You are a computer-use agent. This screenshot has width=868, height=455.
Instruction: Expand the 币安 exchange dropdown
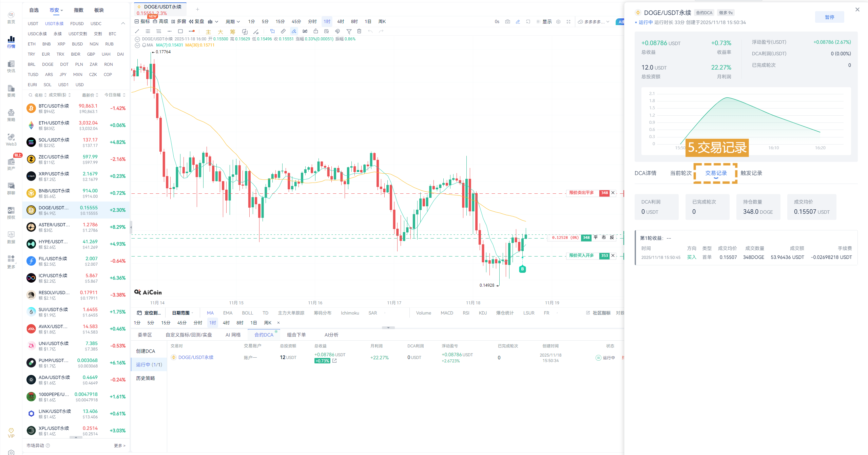point(56,10)
